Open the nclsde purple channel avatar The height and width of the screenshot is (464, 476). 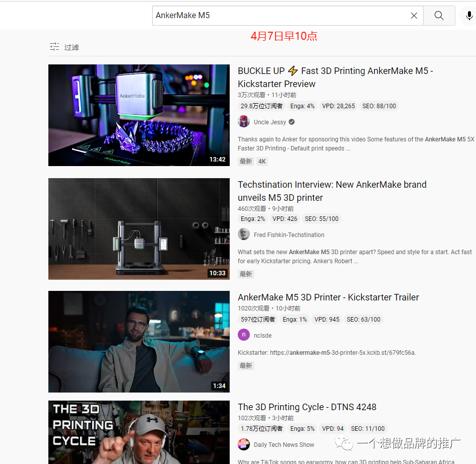point(244,335)
